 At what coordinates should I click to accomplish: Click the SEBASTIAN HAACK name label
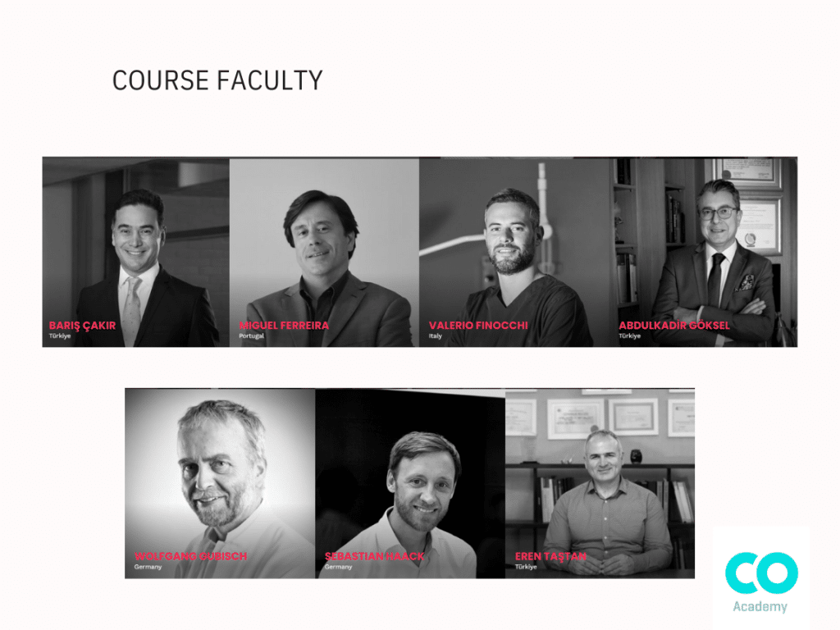pyautogui.click(x=374, y=556)
